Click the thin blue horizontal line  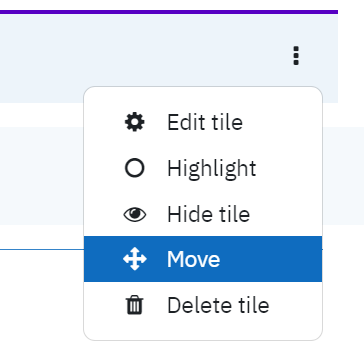click(x=42, y=249)
